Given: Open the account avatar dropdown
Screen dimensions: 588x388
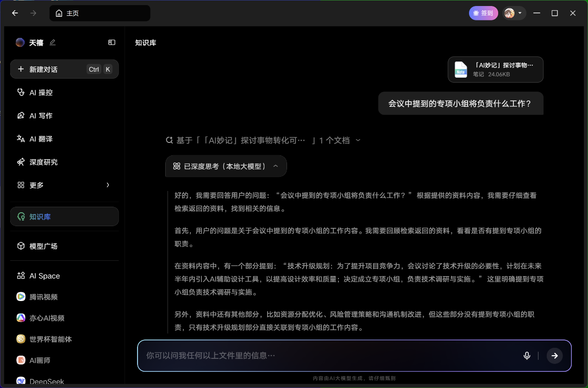Looking at the screenshot, I should [514, 13].
